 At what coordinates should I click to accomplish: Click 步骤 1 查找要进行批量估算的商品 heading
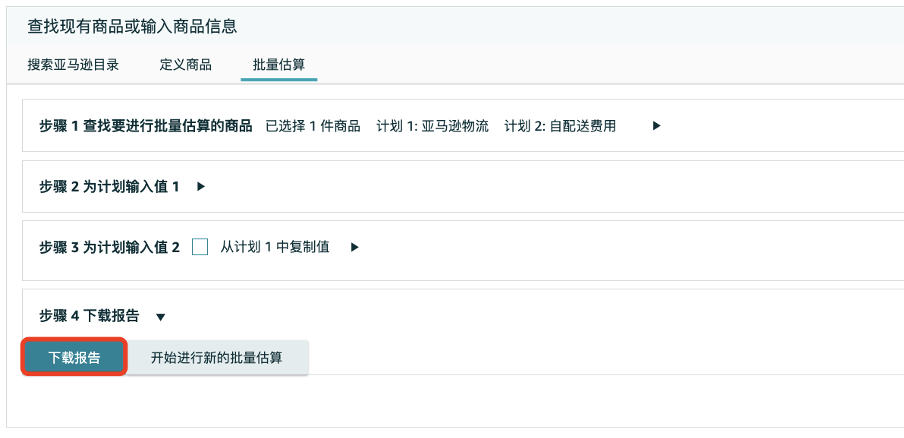146,126
